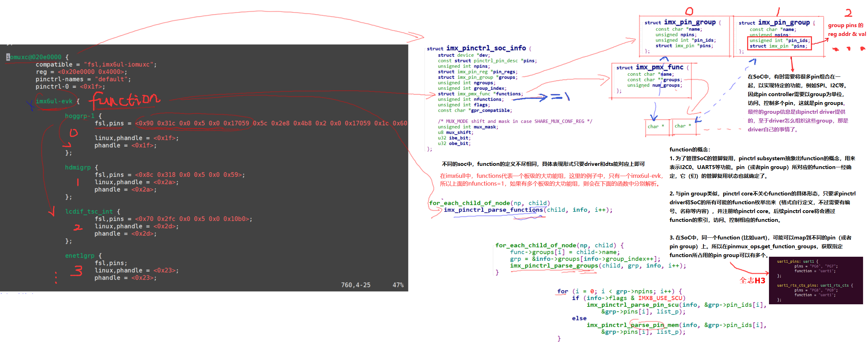Click the handwritten red "function" annotation
Screen dimensions: 868x349
tap(125, 100)
